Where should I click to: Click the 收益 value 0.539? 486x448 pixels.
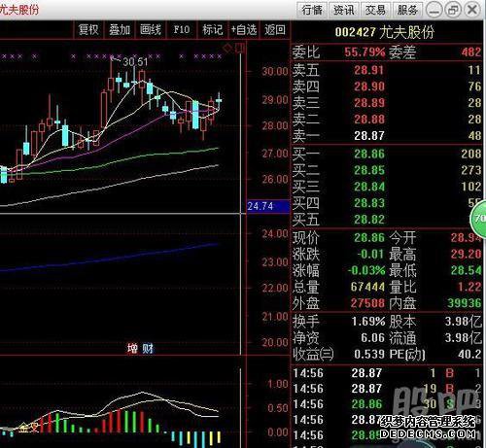369,354
